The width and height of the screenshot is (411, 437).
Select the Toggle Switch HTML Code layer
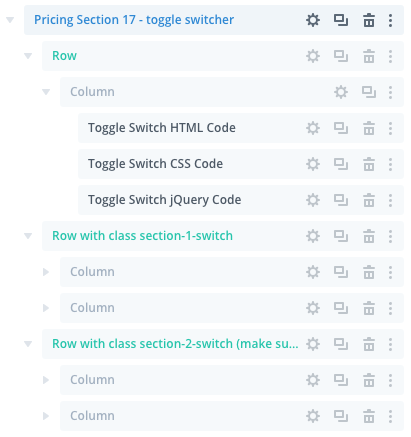click(162, 128)
